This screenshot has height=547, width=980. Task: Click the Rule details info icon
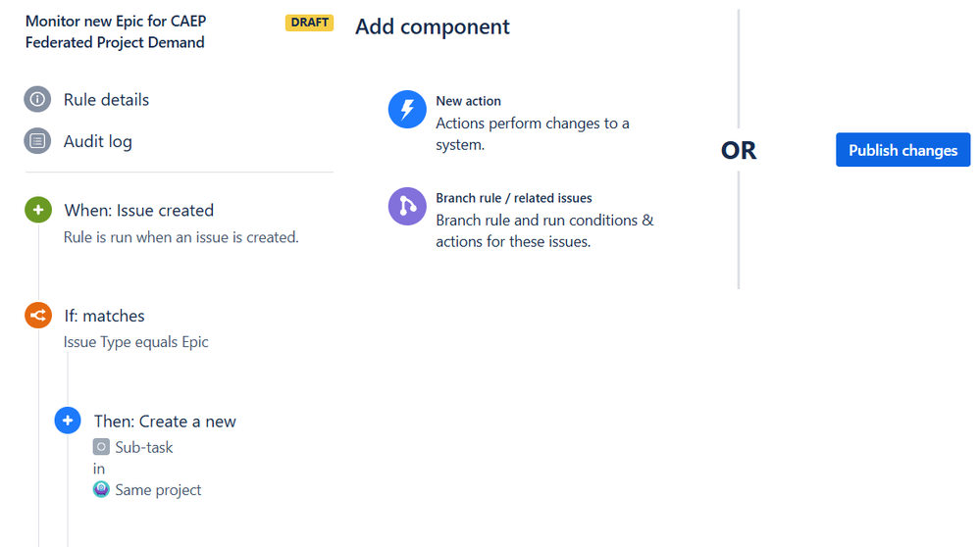[x=37, y=100]
